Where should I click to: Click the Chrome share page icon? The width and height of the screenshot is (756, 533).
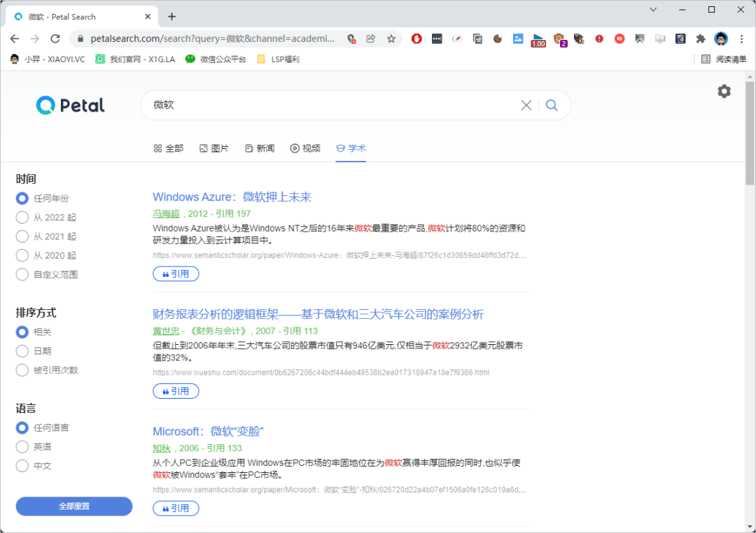coord(371,38)
